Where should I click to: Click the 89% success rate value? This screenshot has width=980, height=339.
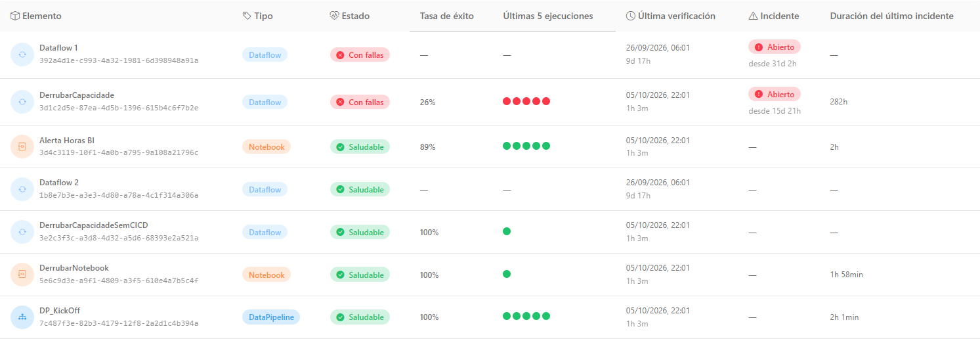(x=428, y=147)
